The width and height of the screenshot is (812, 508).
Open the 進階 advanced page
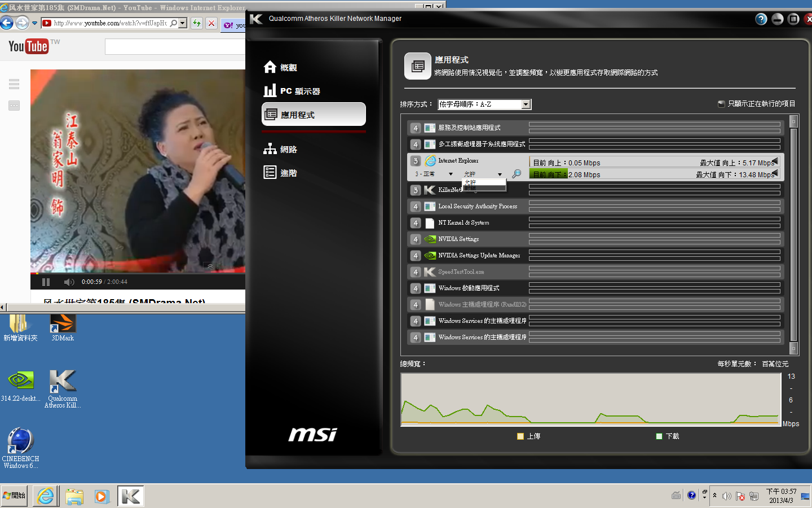click(281, 173)
